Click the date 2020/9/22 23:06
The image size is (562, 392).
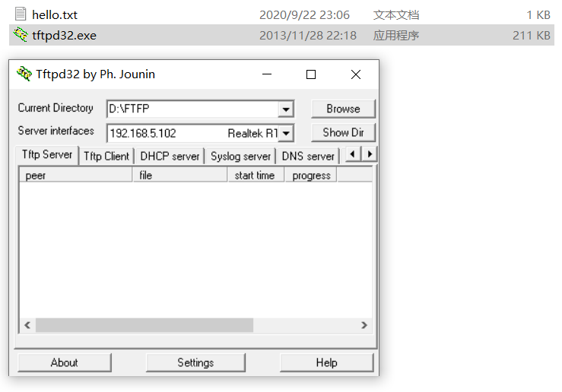(304, 14)
